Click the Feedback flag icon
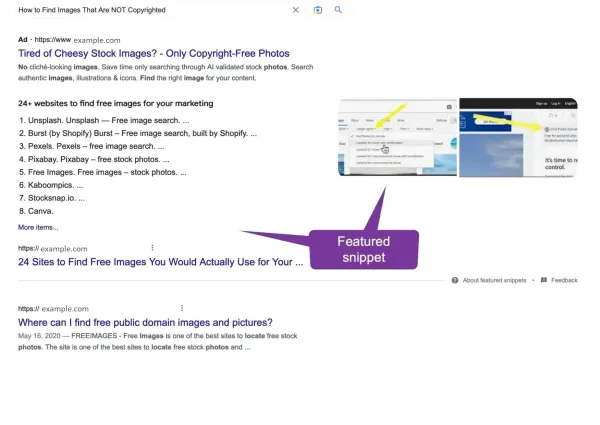Viewport: 600px width, 425px height. pos(544,280)
